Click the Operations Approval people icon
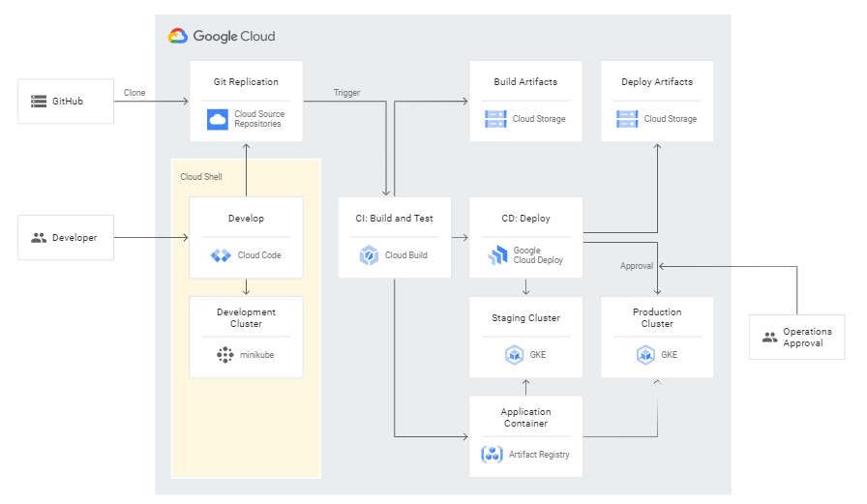 coord(769,337)
